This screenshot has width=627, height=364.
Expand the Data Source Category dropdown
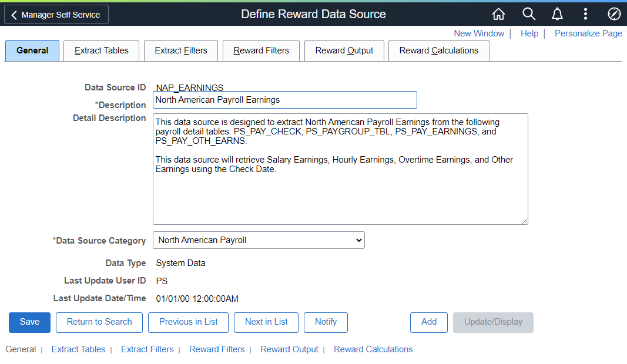click(259, 240)
